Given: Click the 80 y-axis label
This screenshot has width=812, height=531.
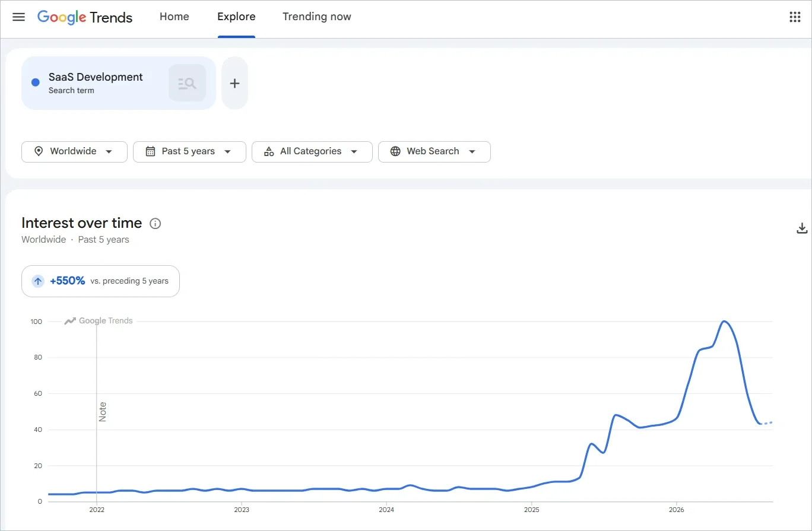Looking at the screenshot, I should pyautogui.click(x=38, y=358).
